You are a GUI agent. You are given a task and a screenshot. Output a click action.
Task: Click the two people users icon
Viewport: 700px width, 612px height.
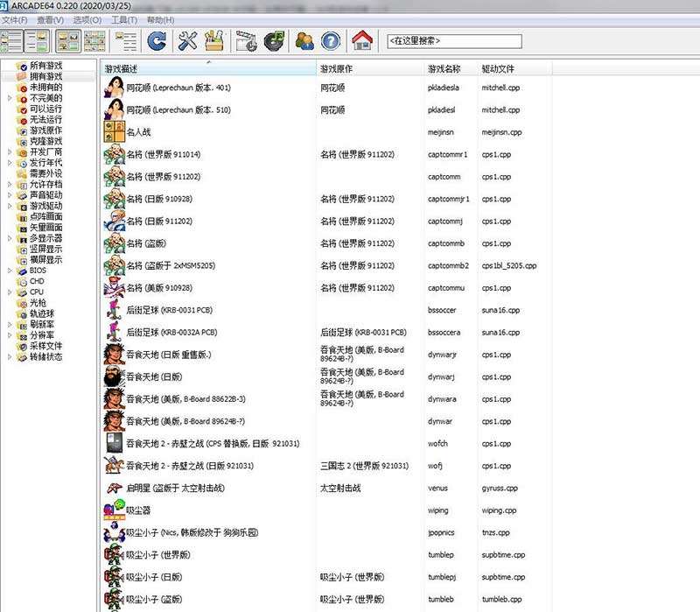(x=304, y=41)
